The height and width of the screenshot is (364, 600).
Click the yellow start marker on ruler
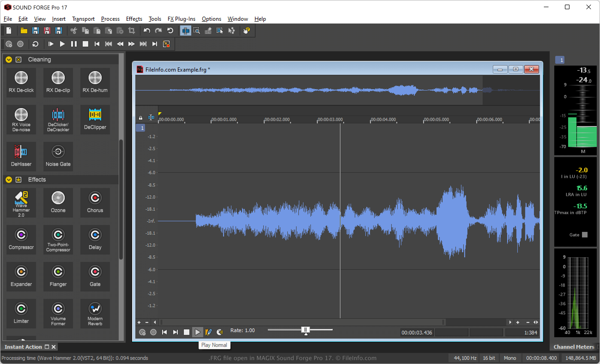coord(160,113)
